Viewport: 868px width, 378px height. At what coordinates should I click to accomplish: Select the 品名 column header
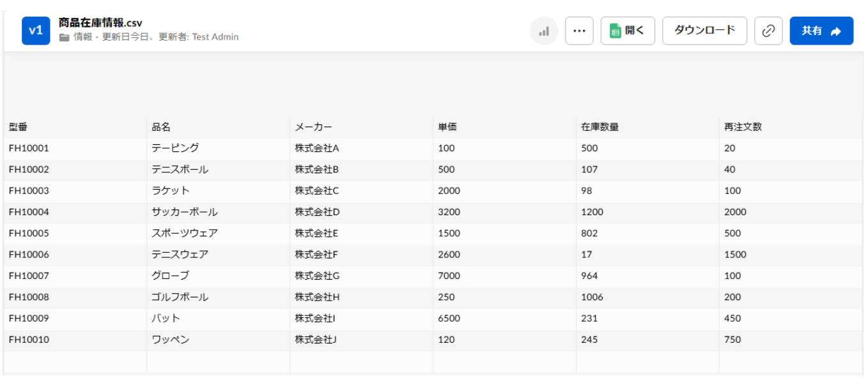click(x=161, y=127)
